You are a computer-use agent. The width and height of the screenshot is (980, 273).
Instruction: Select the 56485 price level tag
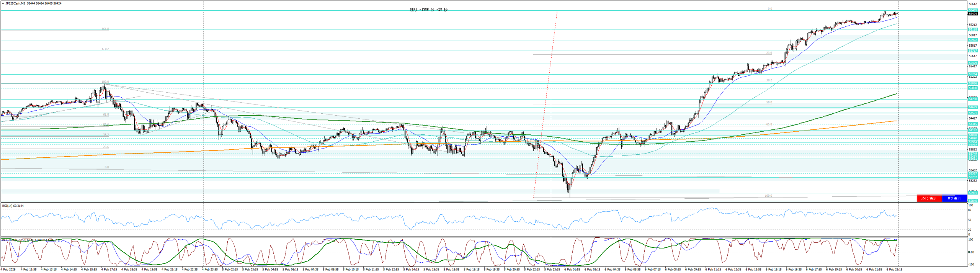tap(973, 10)
